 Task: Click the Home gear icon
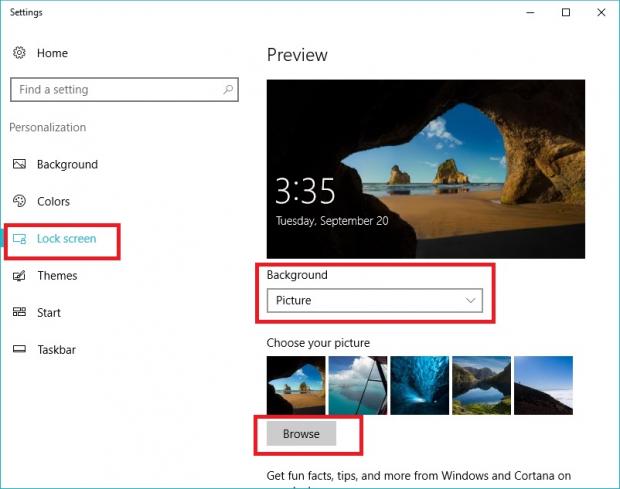(x=19, y=52)
